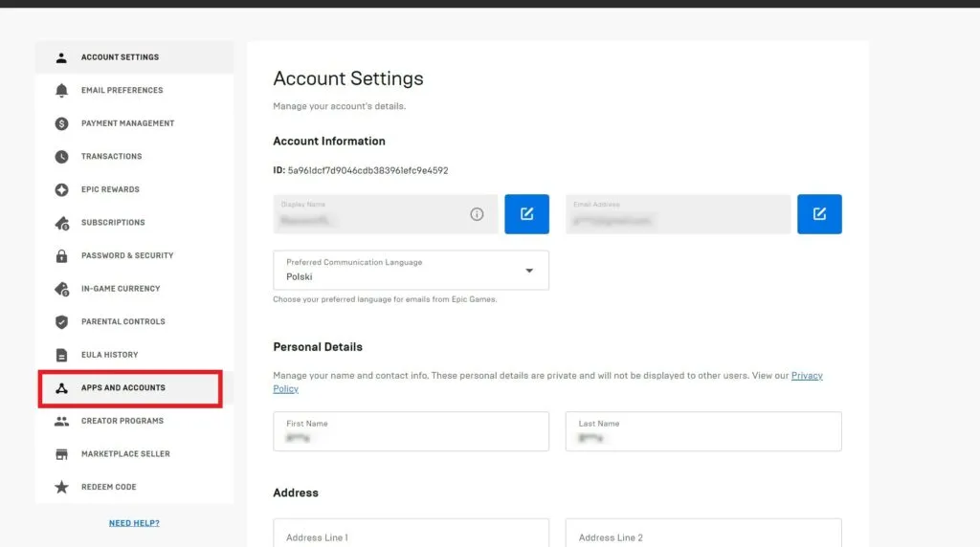Viewport: 980px width, 547px height.
Task: Focus the First Name input field
Action: point(411,432)
